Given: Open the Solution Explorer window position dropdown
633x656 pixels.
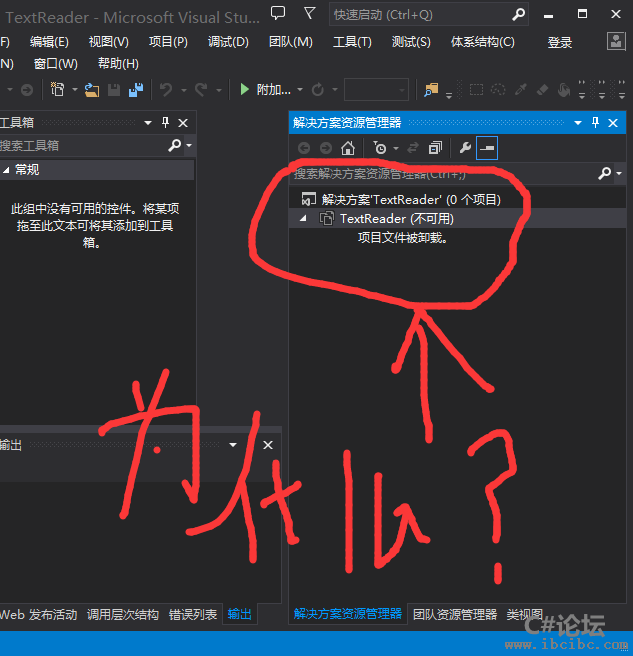Looking at the screenshot, I should [x=578, y=123].
